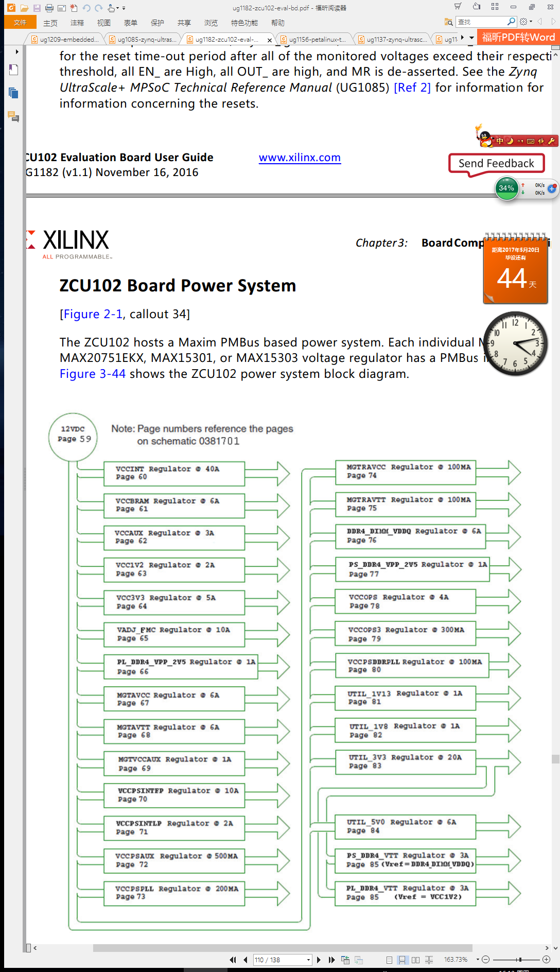
Task: Click the search magnifier icon in find box
Action: point(511,22)
